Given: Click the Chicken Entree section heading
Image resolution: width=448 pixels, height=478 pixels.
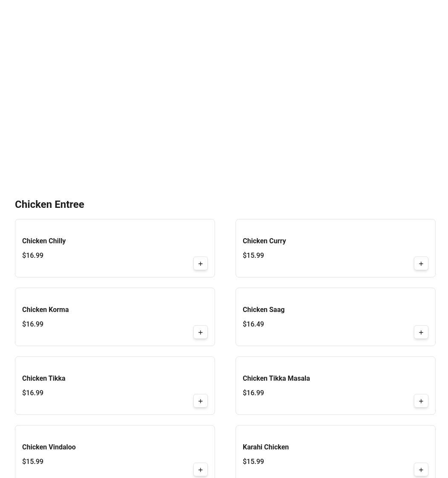Looking at the screenshot, I should click(49, 204).
